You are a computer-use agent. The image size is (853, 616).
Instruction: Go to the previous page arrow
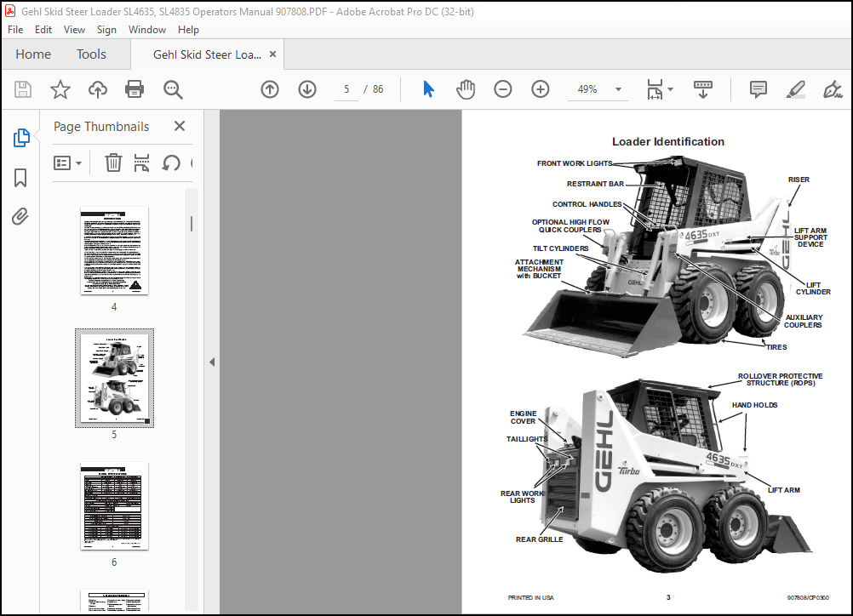(x=270, y=89)
